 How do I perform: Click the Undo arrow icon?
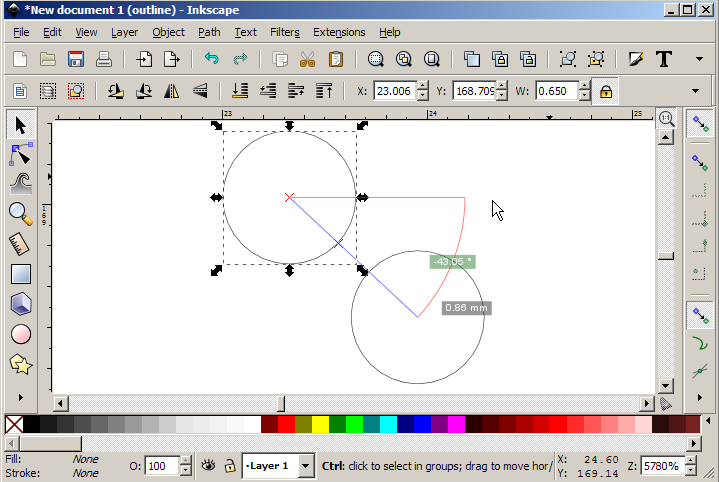(x=210, y=59)
